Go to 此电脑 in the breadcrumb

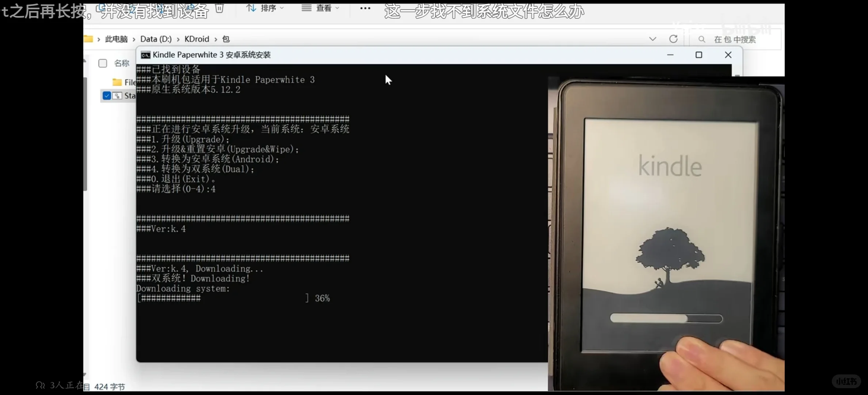pos(116,39)
